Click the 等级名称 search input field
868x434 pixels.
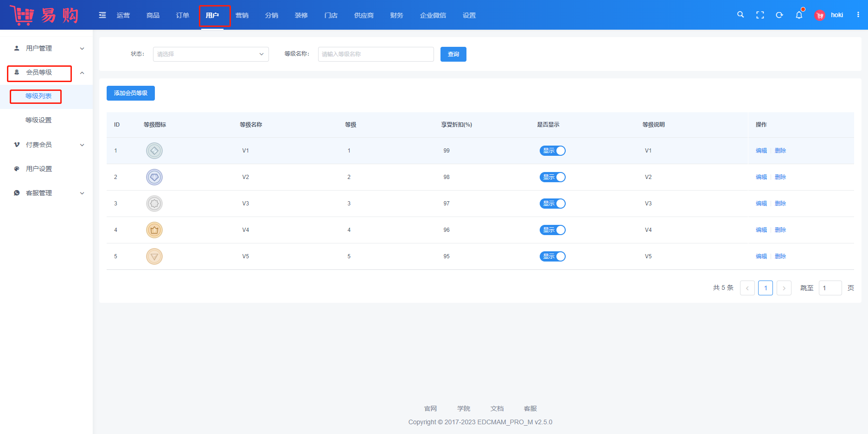[x=376, y=54]
